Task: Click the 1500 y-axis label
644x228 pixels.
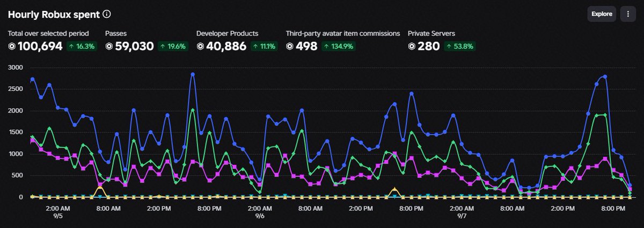Action: 15,132
